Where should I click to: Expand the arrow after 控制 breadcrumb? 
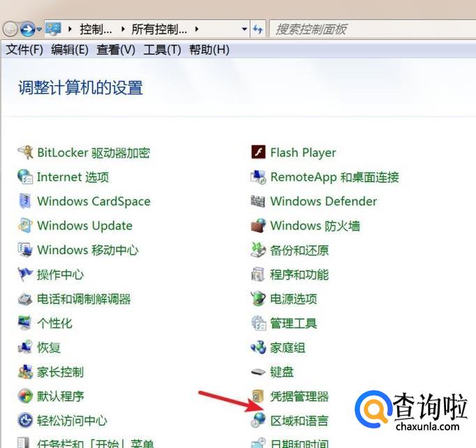pyautogui.click(x=124, y=29)
